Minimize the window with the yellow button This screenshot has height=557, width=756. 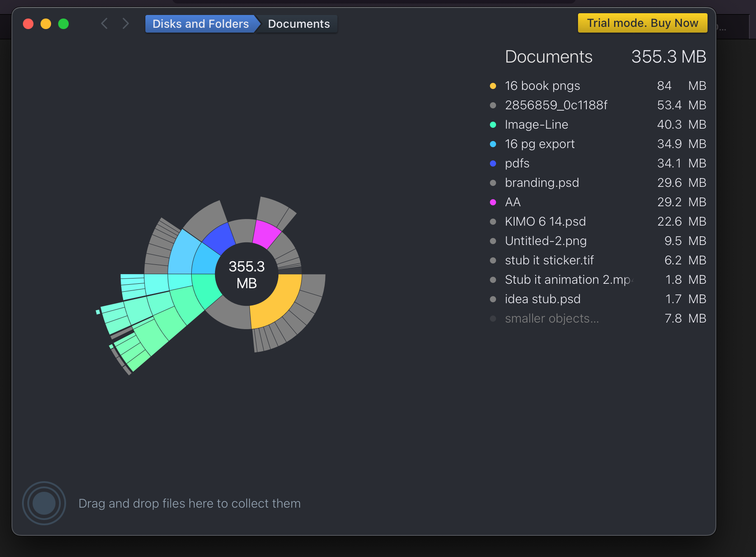pyautogui.click(x=46, y=24)
